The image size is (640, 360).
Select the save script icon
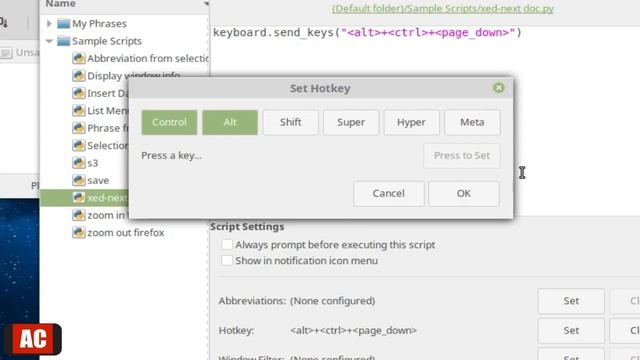tap(79, 180)
